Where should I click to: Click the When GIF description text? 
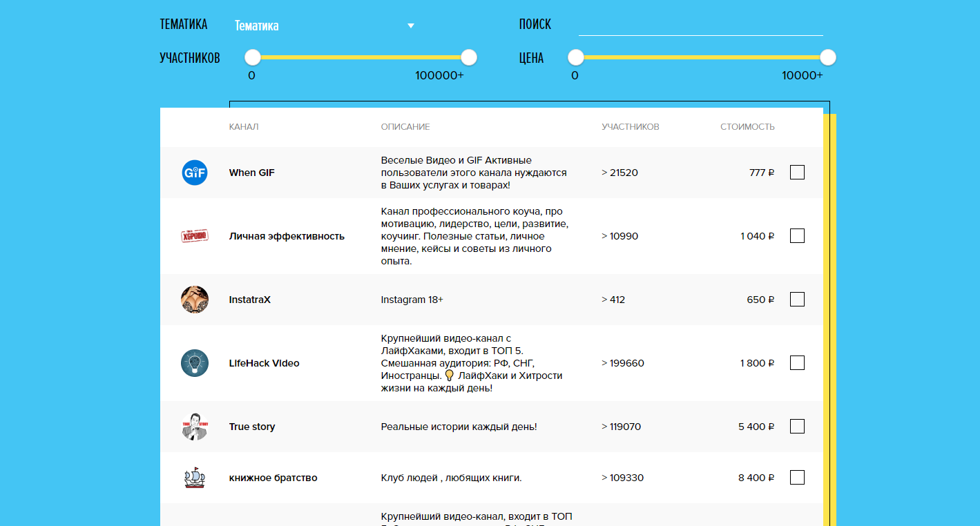tap(474, 173)
